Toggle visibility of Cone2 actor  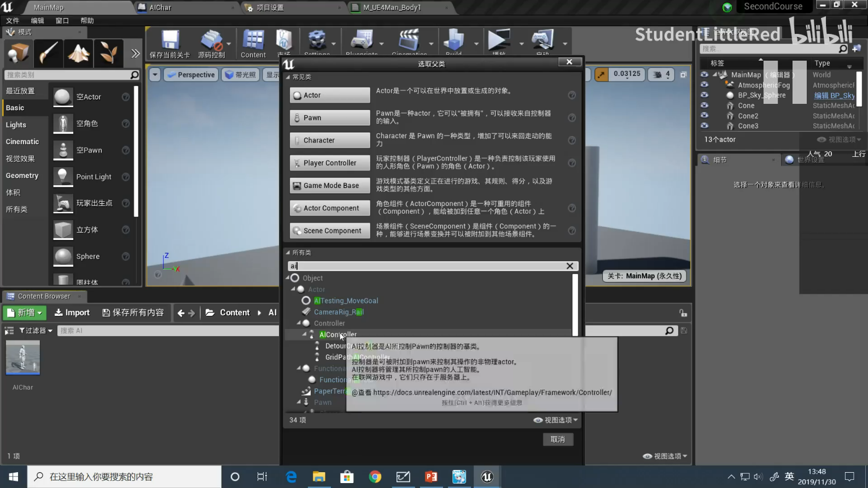704,115
